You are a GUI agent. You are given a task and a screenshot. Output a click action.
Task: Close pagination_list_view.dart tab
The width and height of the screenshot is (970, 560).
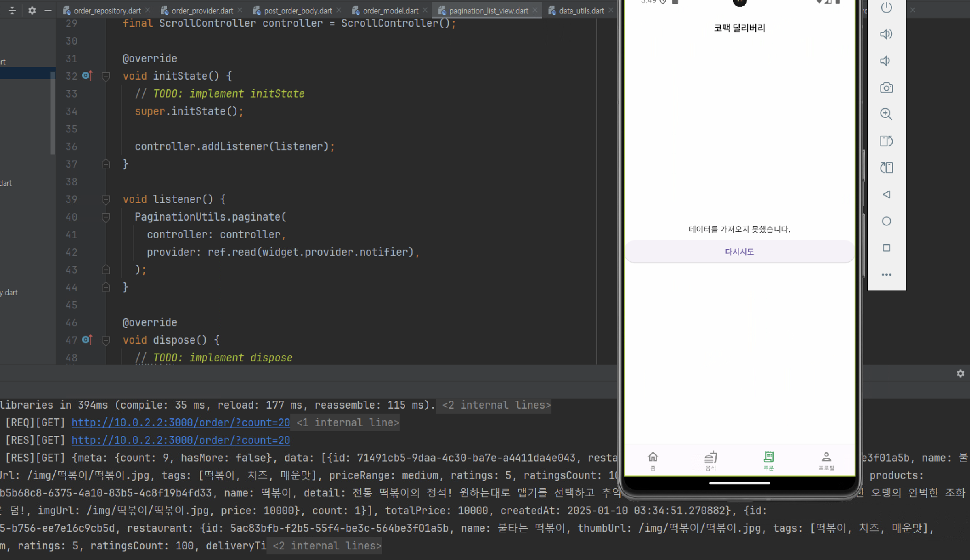point(535,10)
